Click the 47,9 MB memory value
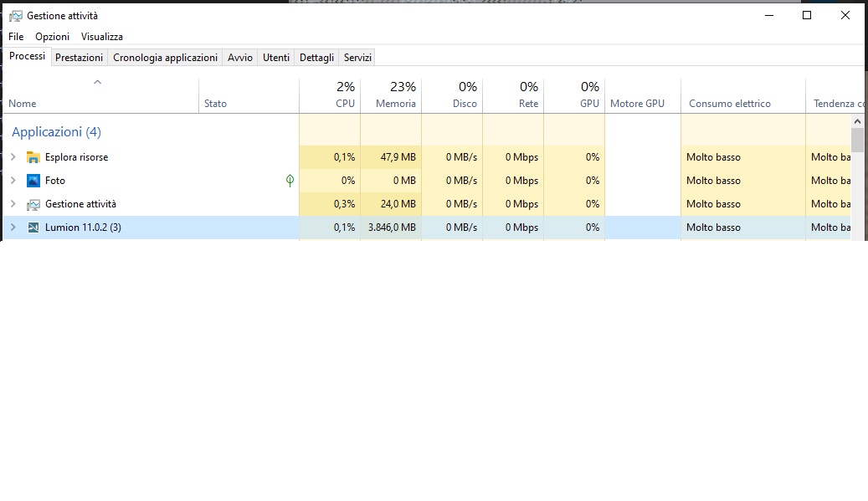 coord(398,157)
